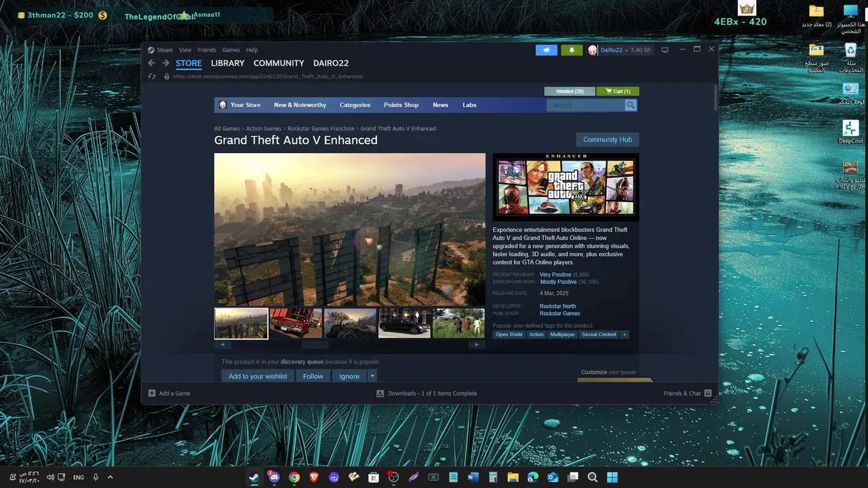
Task: Open the DeepCool desktop shortcut
Action: tap(850, 131)
